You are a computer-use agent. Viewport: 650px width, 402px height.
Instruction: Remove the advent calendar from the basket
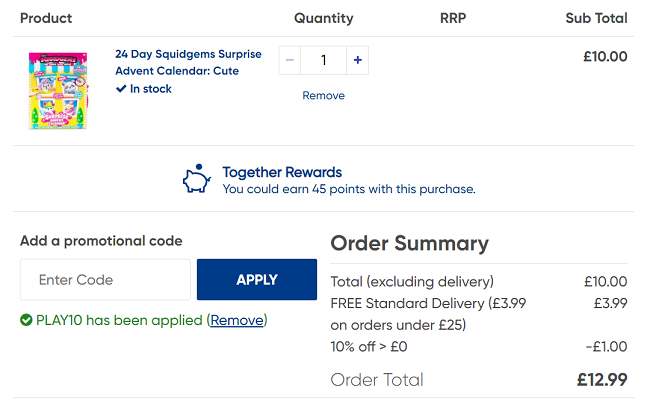click(x=323, y=96)
